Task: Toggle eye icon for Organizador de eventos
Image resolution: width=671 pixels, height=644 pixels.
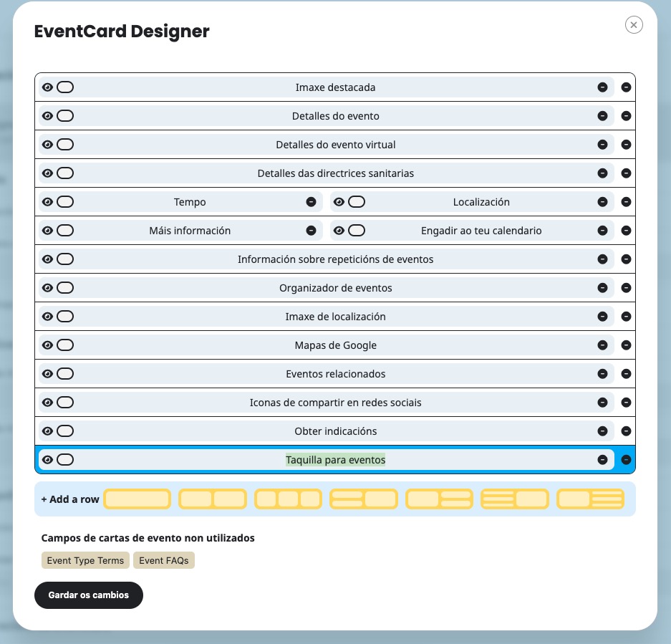Action: (x=47, y=288)
